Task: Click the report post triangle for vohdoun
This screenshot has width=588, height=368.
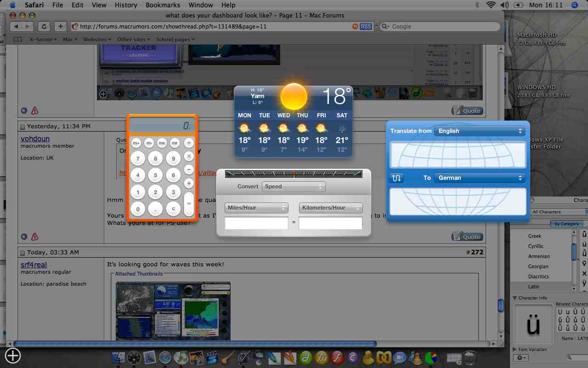Action: click(x=35, y=237)
